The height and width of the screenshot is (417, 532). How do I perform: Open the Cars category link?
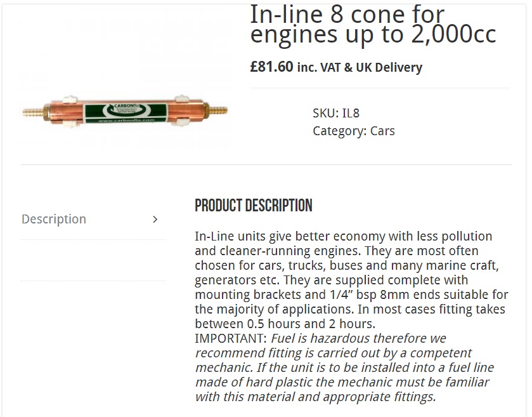pos(382,131)
